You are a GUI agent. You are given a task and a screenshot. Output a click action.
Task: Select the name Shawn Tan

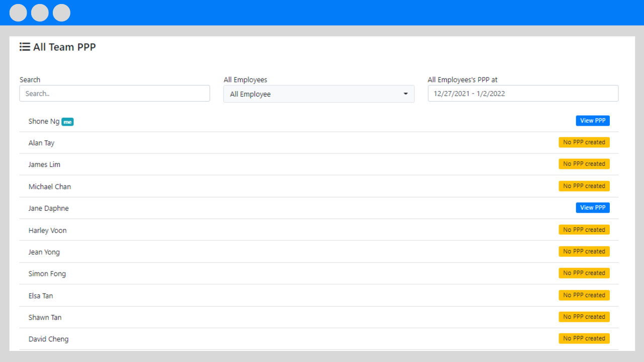45,317
